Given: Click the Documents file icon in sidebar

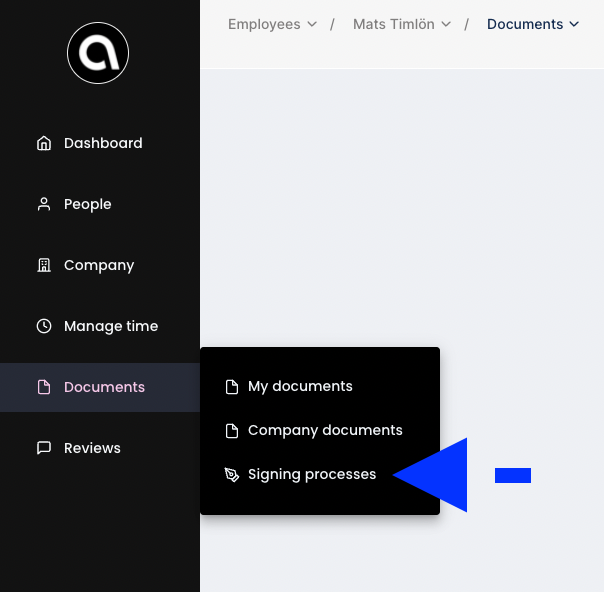Looking at the screenshot, I should [44, 387].
